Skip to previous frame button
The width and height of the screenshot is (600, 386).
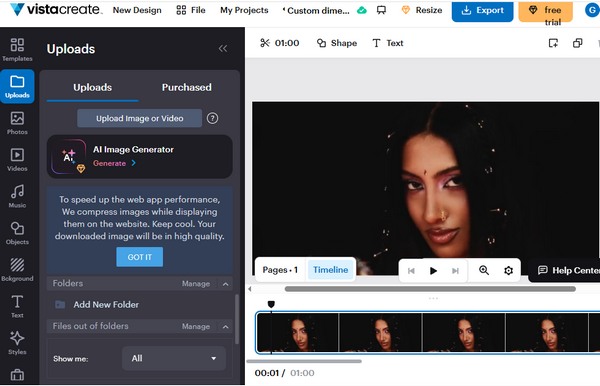coord(411,271)
